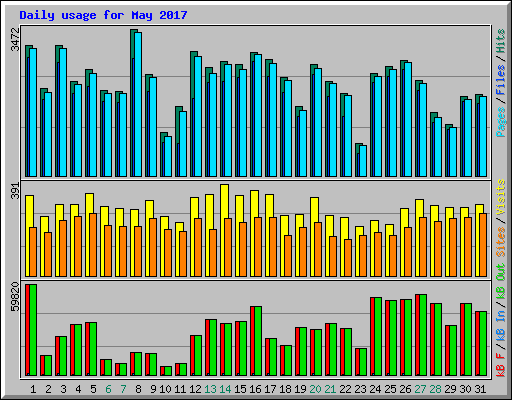
Task: Click the green "kB Out" legend label
Action: (500, 282)
